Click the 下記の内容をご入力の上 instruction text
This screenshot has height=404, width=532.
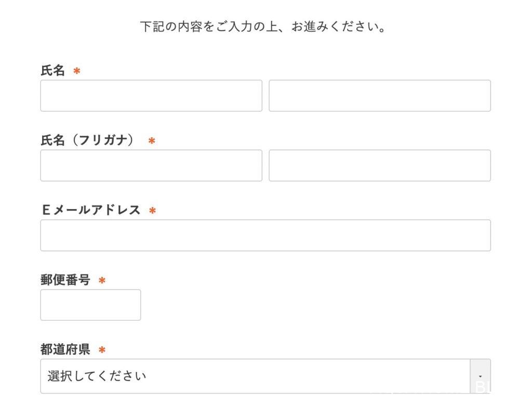click(x=263, y=27)
